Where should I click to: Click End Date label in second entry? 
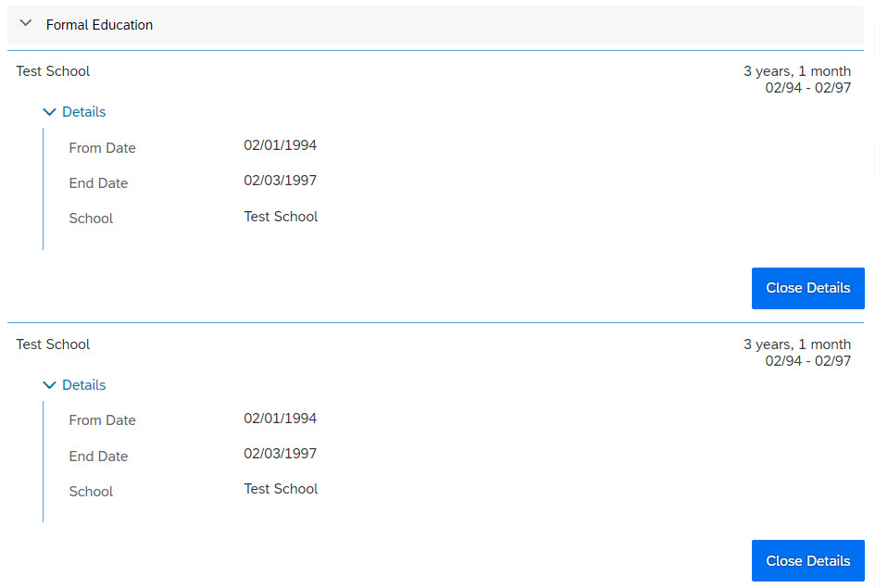click(x=98, y=457)
